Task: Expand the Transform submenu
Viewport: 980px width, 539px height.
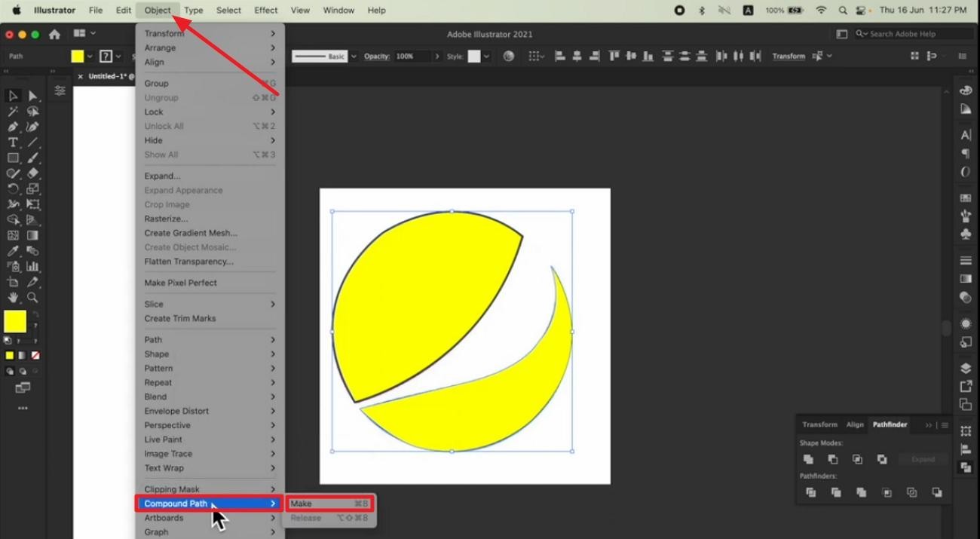Action: [210, 33]
